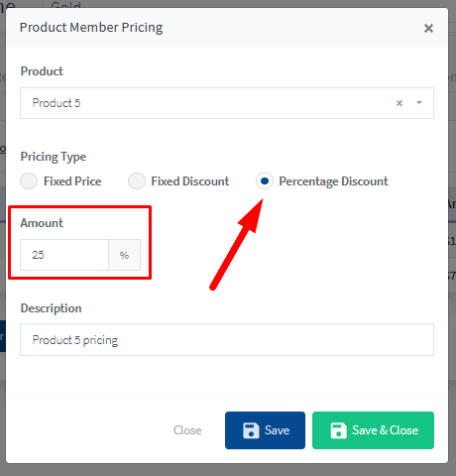Click the Close link in the footer
Viewport: 456px width, 476px height.
coord(187,430)
